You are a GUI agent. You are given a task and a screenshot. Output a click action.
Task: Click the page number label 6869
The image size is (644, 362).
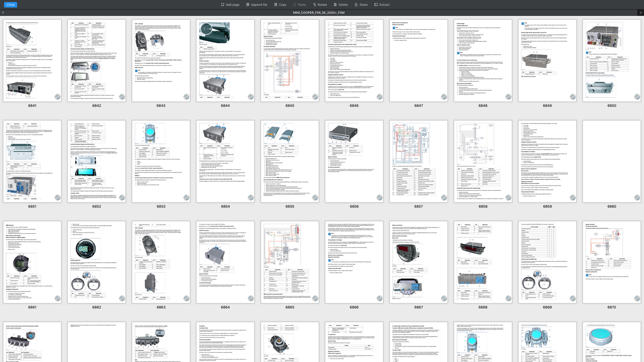pyautogui.click(x=547, y=308)
